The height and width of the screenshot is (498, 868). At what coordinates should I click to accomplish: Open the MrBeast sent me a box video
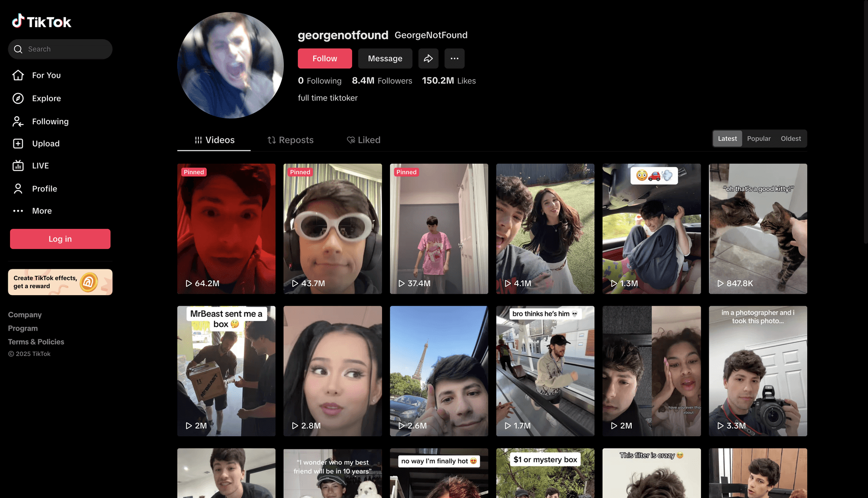tap(226, 371)
